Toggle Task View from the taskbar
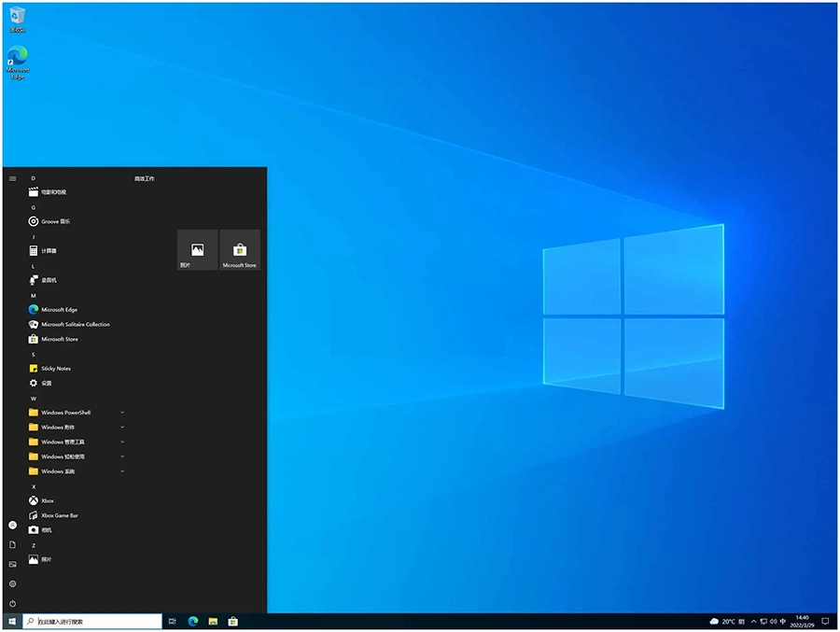Viewport: 840px width, 632px height. (x=173, y=622)
